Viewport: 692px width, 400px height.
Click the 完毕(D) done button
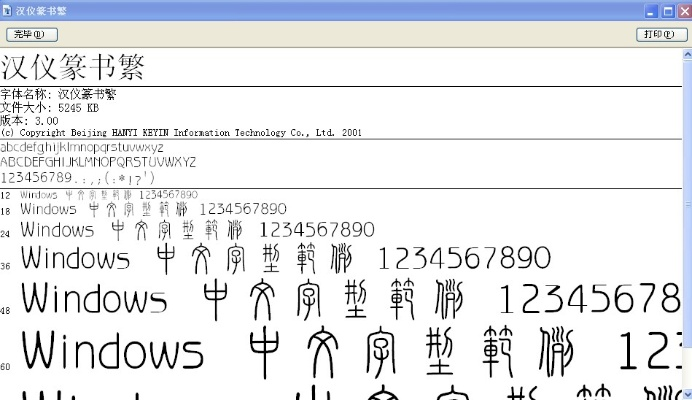pos(31,35)
